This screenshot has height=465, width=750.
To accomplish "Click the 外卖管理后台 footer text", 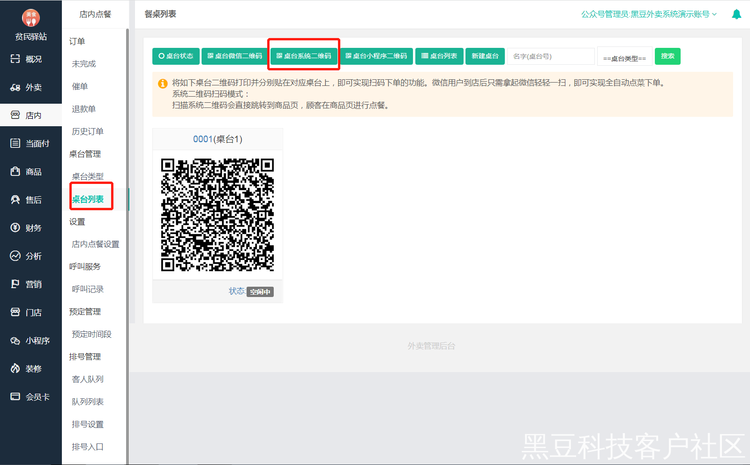I will [x=431, y=346].
